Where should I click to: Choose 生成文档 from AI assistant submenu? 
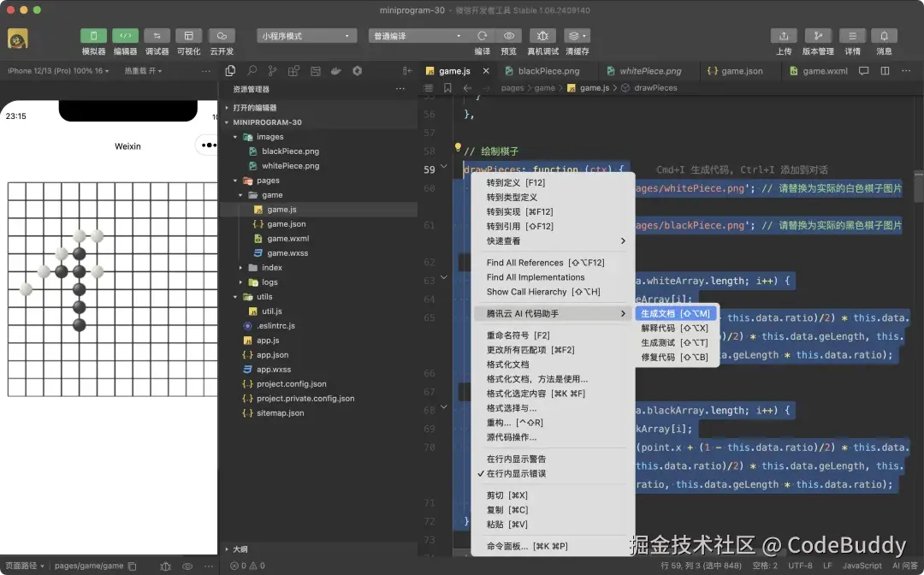pos(675,313)
